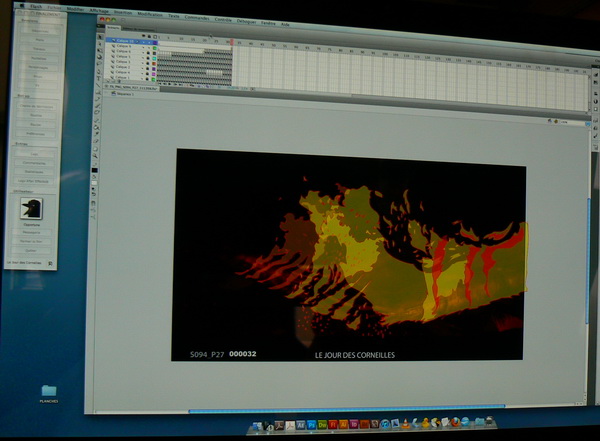Toggle orange outline box of the Calque 3 layer
The height and width of the screenshot is (441, 600).
[154, 64]
